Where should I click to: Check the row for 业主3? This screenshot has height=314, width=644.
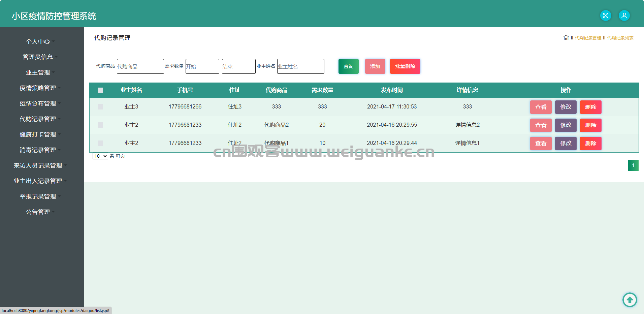click(x=100, y=107)
